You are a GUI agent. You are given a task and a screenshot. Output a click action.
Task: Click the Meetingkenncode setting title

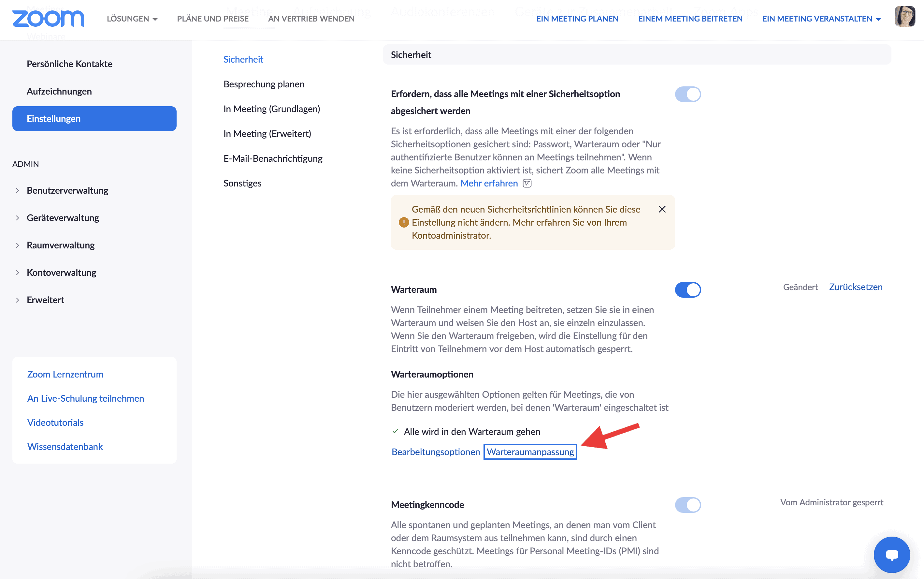click(427, 505)
